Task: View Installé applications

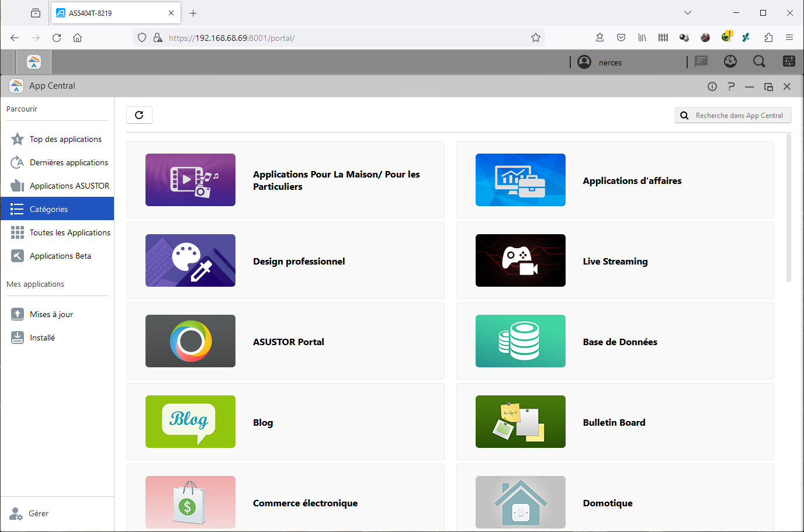Action: pyautogui.click(x=57, y=338)
